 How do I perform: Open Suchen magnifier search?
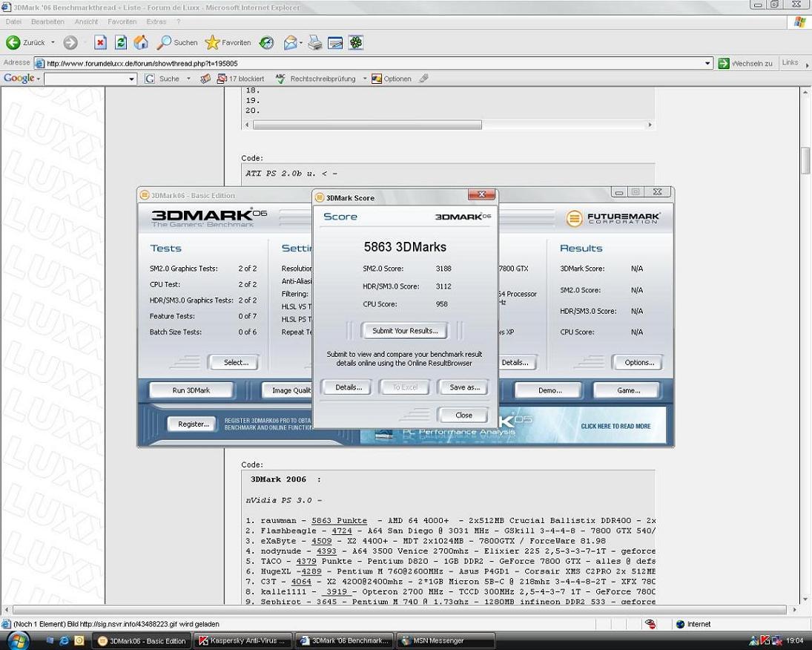click(178, 42)
